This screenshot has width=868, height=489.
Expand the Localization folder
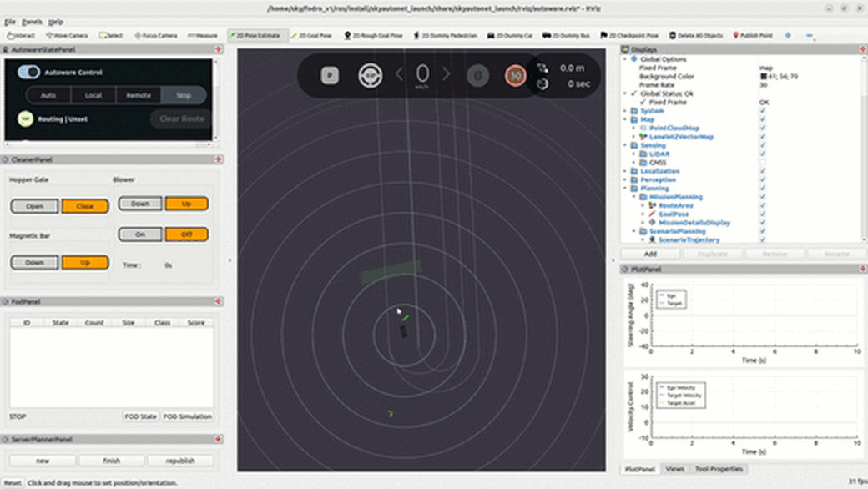[x=625, y=171]
